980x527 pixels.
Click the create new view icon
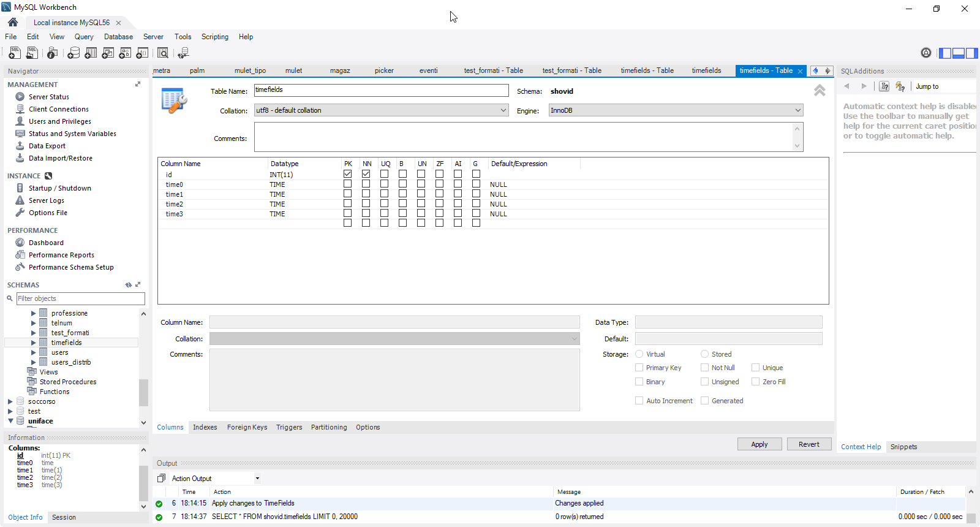click(x=108, y=53)
